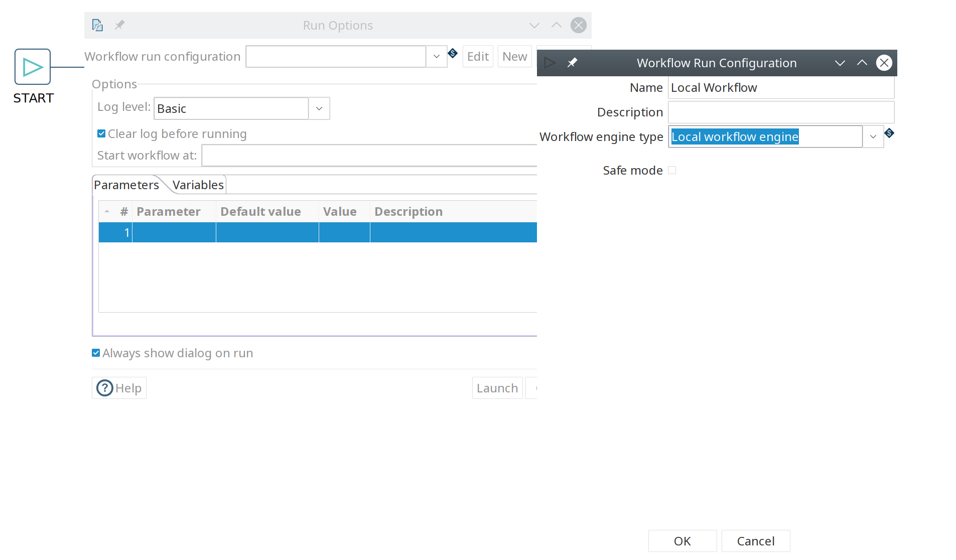Select the START node on the canvas
956x560 pixels.
pos(32,67)
